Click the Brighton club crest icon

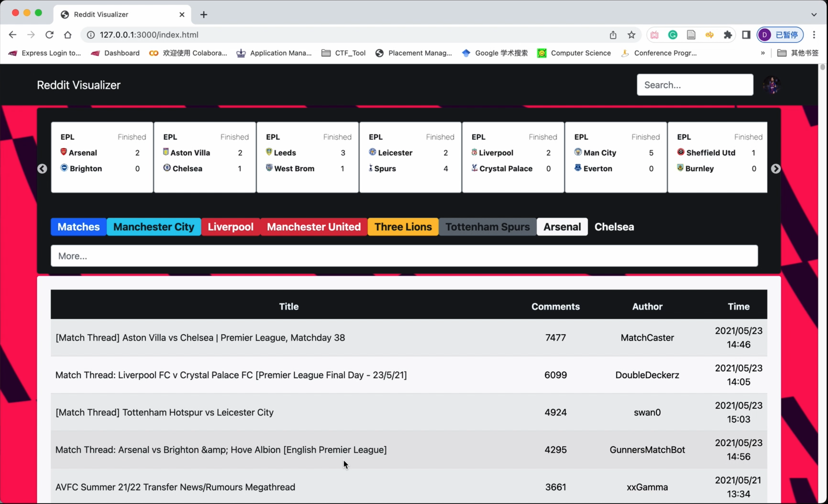[x=64, y=167]
